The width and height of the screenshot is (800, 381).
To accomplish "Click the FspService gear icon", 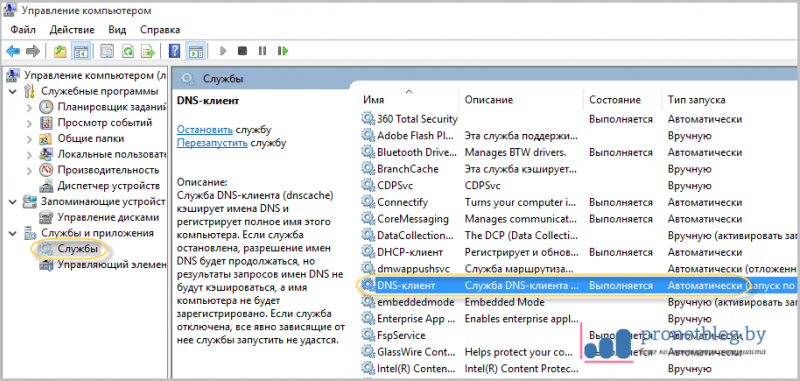I will pos(368,335).
